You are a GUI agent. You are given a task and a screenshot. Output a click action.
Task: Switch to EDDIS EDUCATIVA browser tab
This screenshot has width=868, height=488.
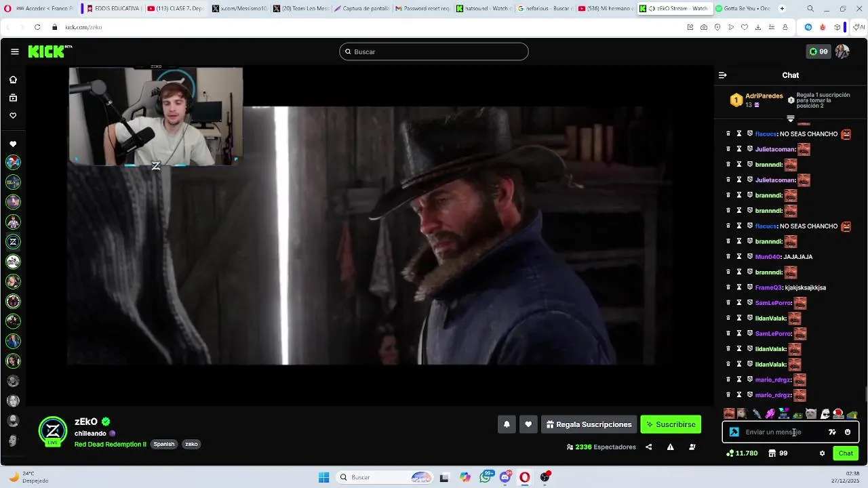(x=113, y=9)
